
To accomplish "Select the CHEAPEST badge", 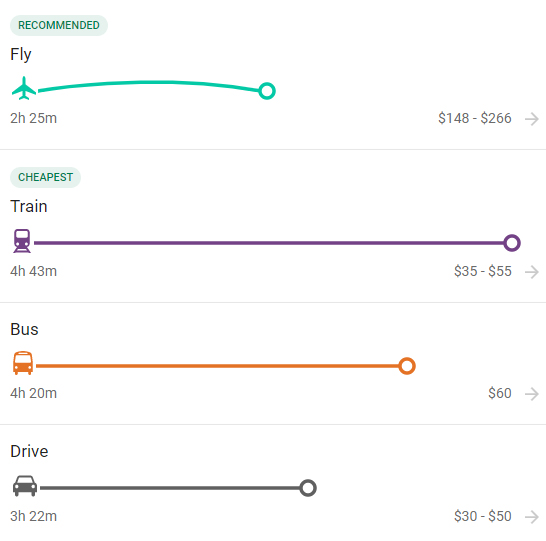I will [x=45, y=177].
